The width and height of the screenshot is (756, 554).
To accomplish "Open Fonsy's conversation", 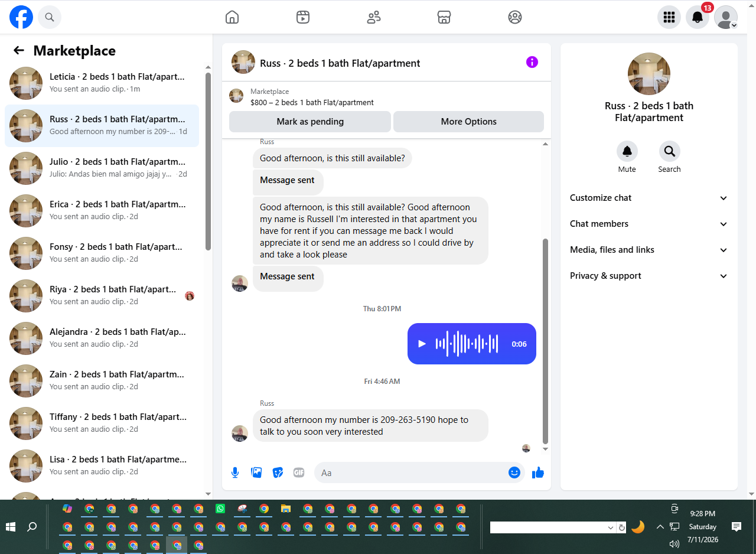I will 102,253.
